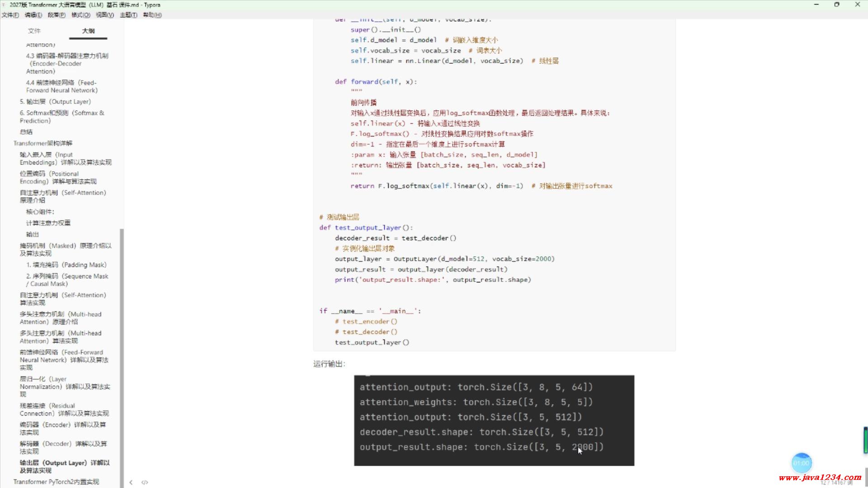The height and width of the screenshot is (488, 868).
Task: Switch to the 文件 sidebar tab
Action: (x=34, y=31)
